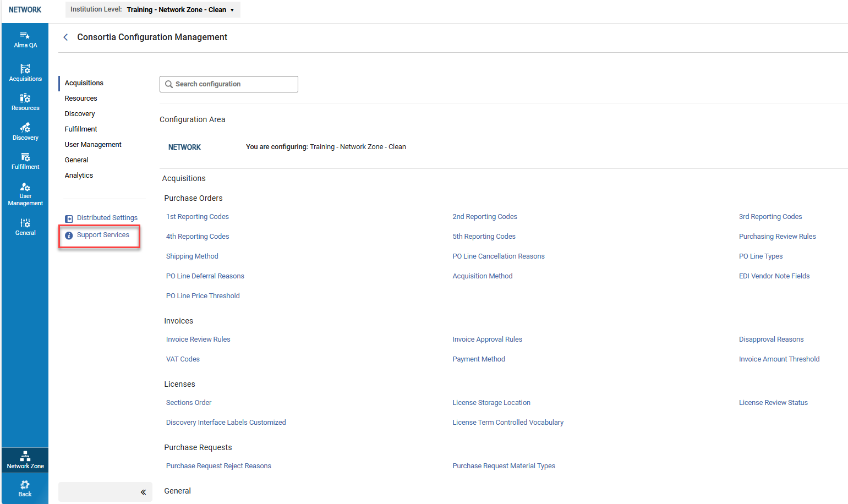Click the Back gear icon

(x=25, y=488)
